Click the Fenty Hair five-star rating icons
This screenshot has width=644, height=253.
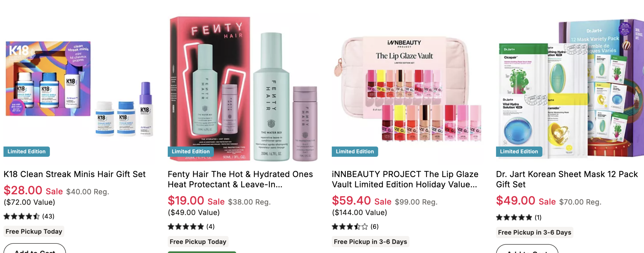point(186,227)
